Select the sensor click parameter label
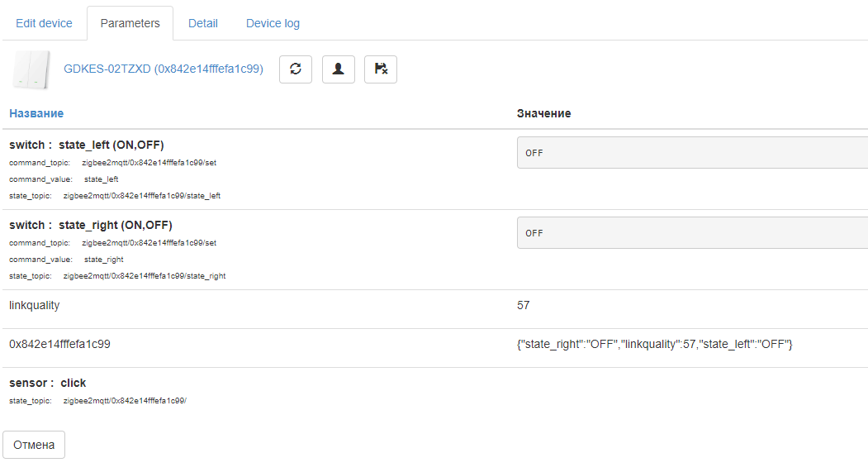This screenshot has height=472, width=868. pyautogui.click(x=48, y=383)
